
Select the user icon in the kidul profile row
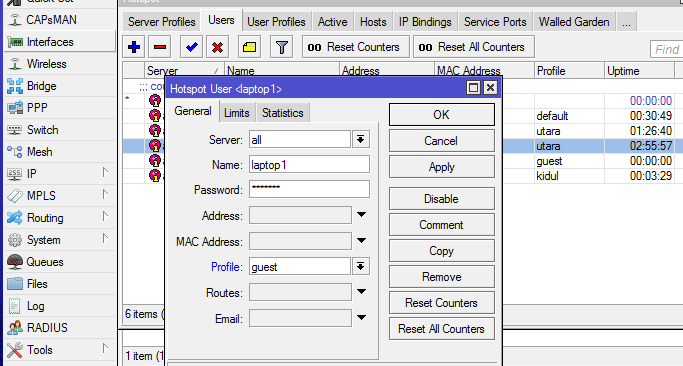(x=155, y=176)
